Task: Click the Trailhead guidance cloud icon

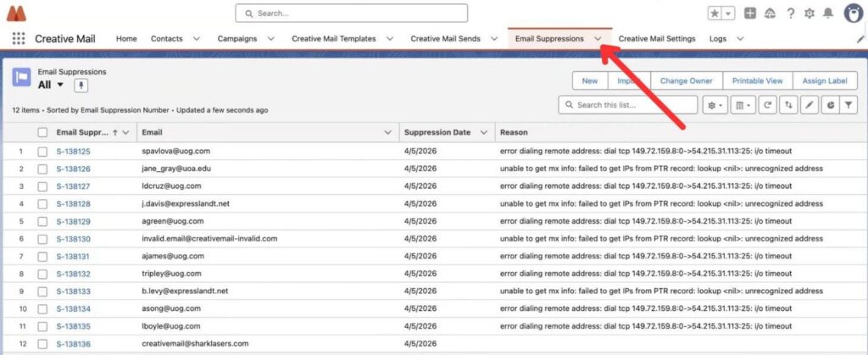Action: point(770,14)
